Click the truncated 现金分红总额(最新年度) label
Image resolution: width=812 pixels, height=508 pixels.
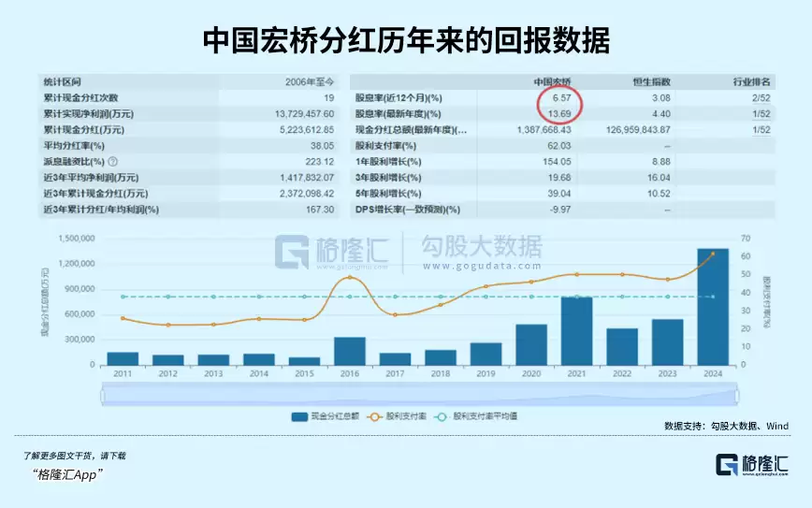[410, 129]
